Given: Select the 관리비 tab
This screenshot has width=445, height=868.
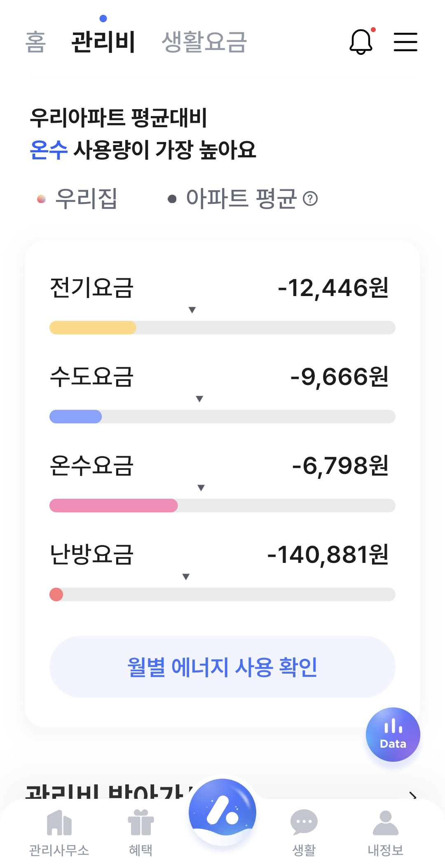Looking at the screenshot, I should [x=103, y=42].
